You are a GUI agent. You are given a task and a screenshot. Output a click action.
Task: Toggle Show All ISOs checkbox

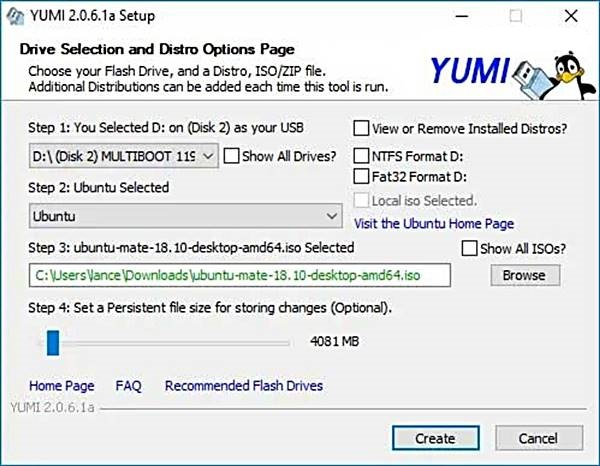[x=470, y=248]
